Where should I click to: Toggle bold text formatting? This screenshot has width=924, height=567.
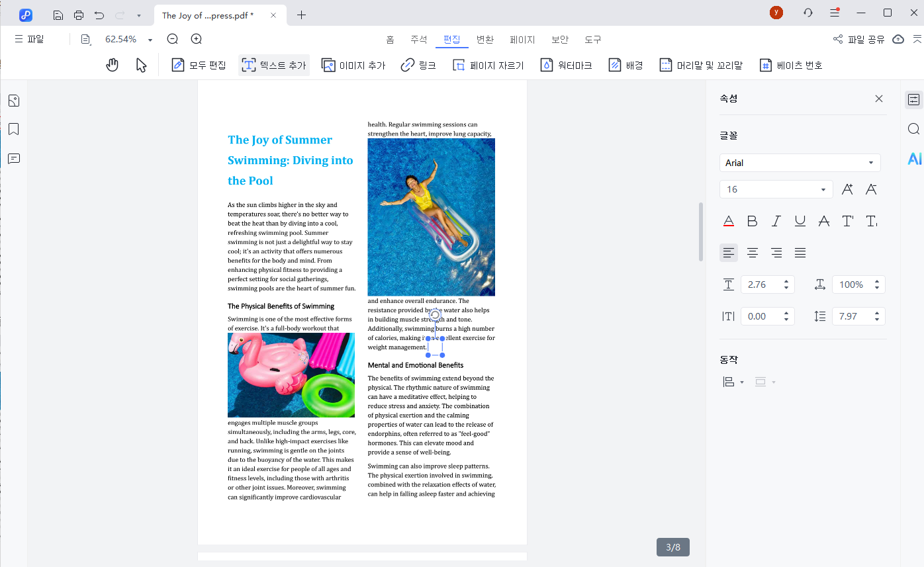(752, 221)
